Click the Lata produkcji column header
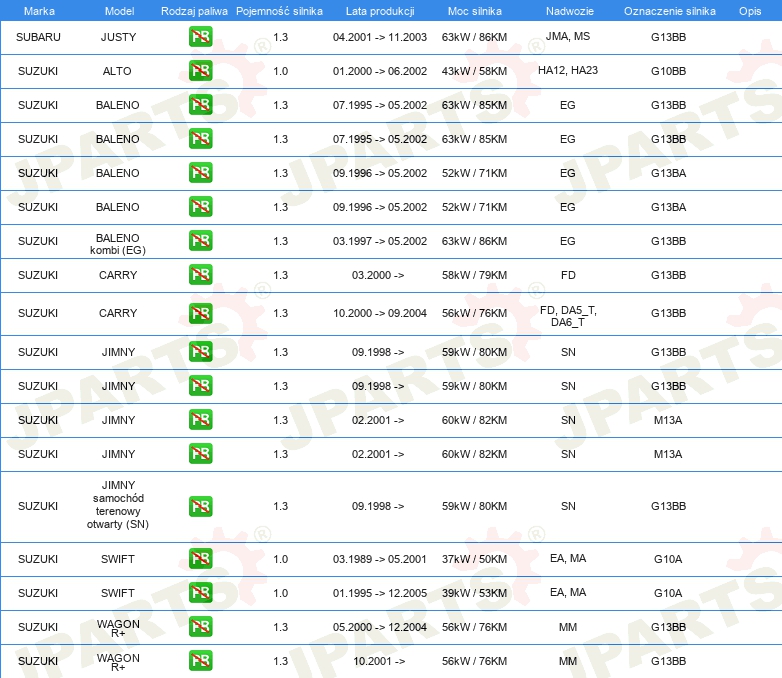Screen dimensions: 782x678 point(380,11)
